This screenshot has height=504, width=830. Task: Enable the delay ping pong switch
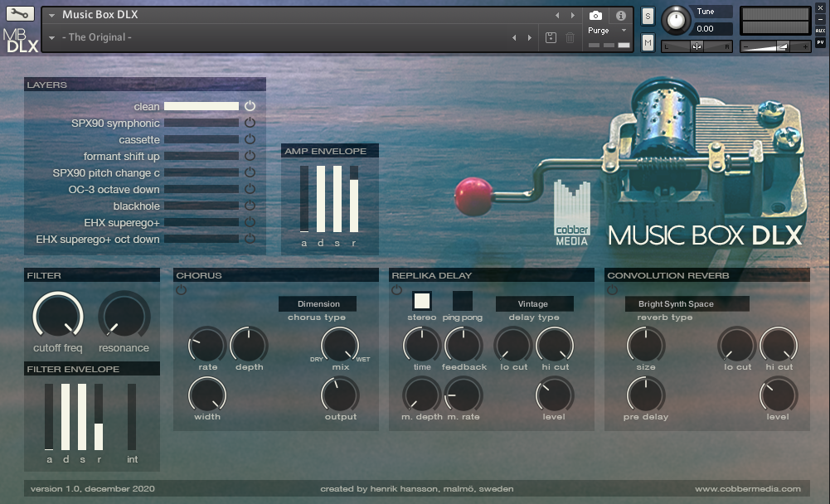coord(463,301)
